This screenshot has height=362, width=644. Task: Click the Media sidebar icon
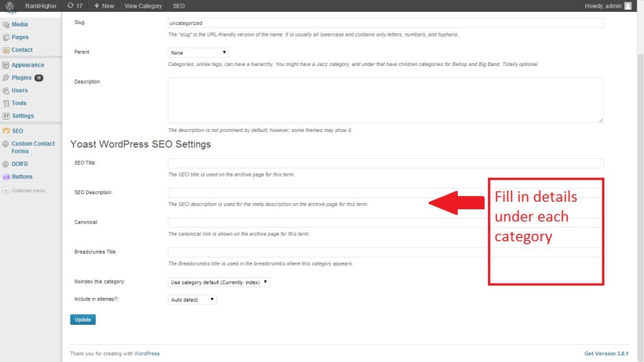coord(6,25)
